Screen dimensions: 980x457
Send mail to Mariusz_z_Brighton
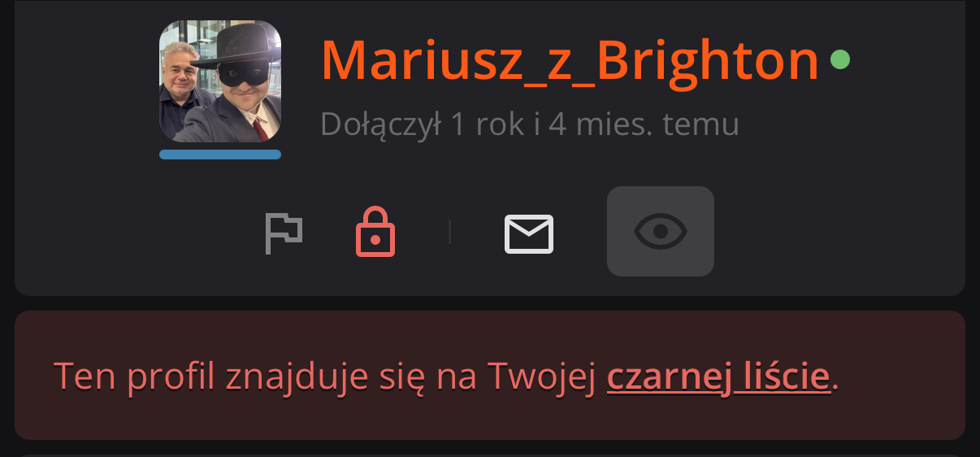(529, 234)
